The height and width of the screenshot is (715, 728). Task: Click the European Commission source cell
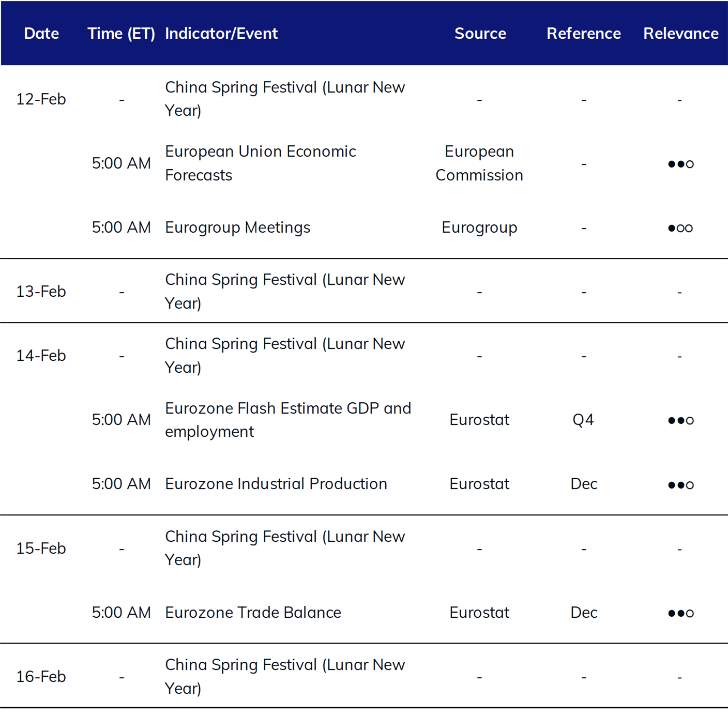click(x=479, y=163)
